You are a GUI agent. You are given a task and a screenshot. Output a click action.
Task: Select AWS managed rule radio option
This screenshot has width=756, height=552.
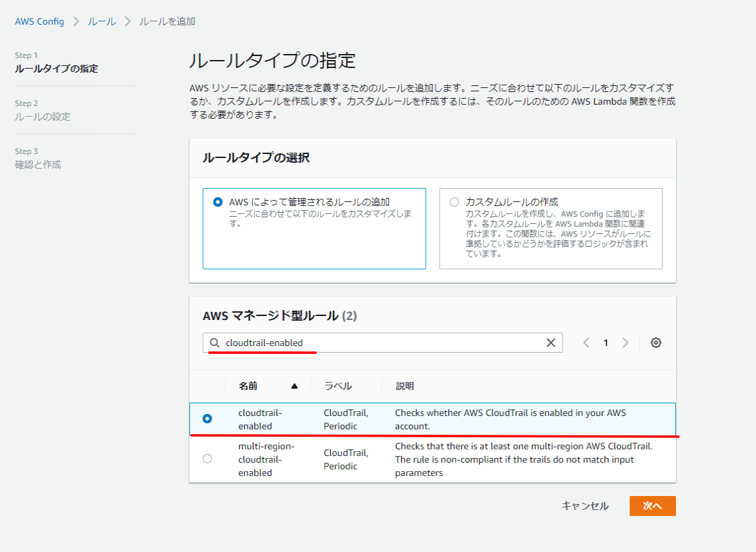[218, 202]
